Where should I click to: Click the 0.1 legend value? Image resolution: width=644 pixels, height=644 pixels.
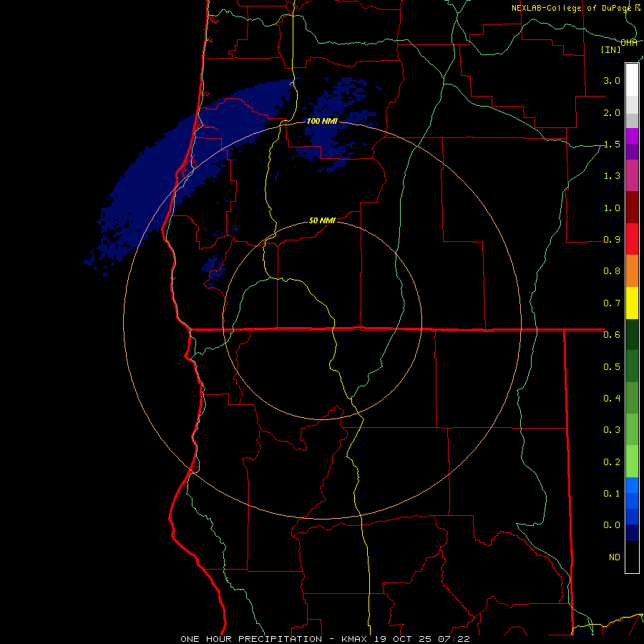612,493
